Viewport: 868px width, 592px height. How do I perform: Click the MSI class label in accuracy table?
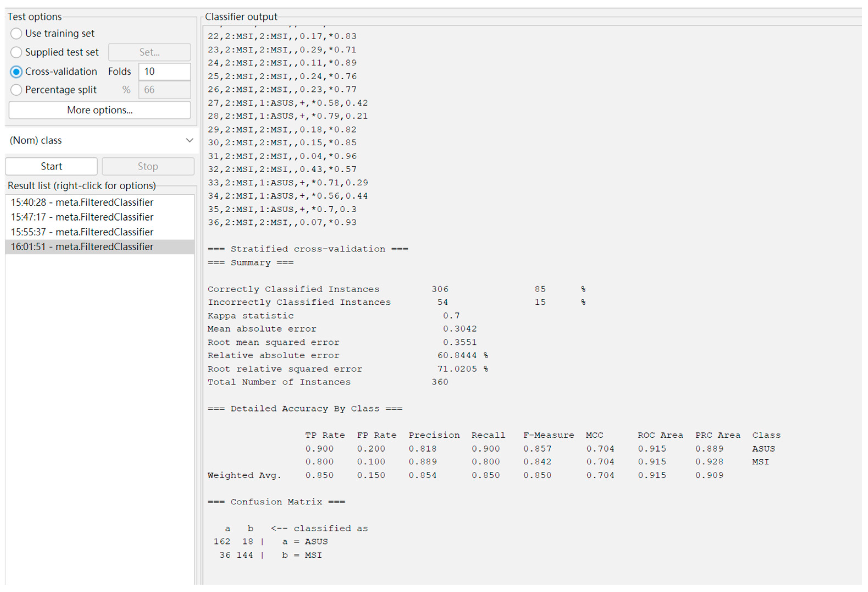[761, 462]
